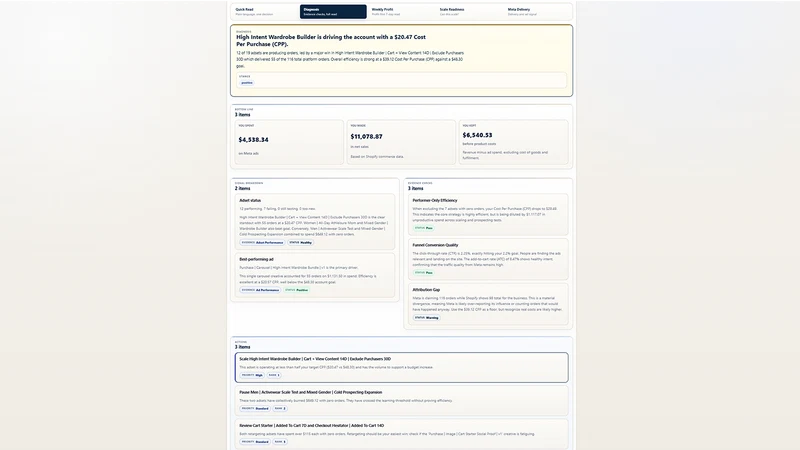Click the 'on Meta ads' caption
Image resolution: width=800 pixels, height=450 pixels.
pyautogui.click(x=248, y=153)
